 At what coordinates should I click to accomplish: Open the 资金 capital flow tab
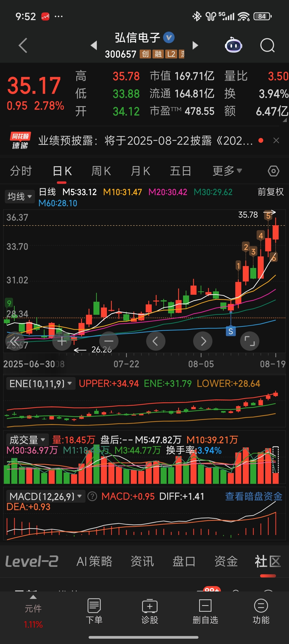226,562
